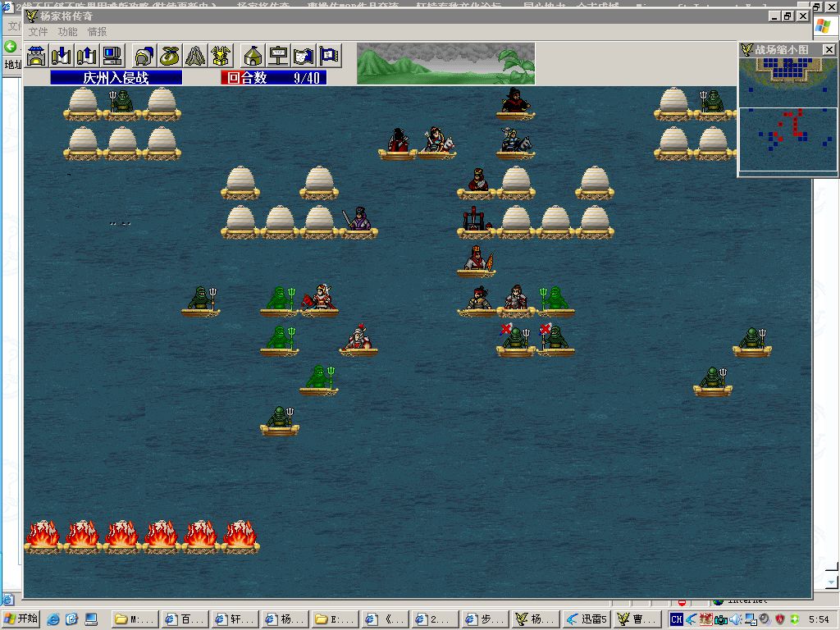This screenshot has width=840, height=630.
Task: Click the round camp tent toolbar icon
Action: [253, 56]
